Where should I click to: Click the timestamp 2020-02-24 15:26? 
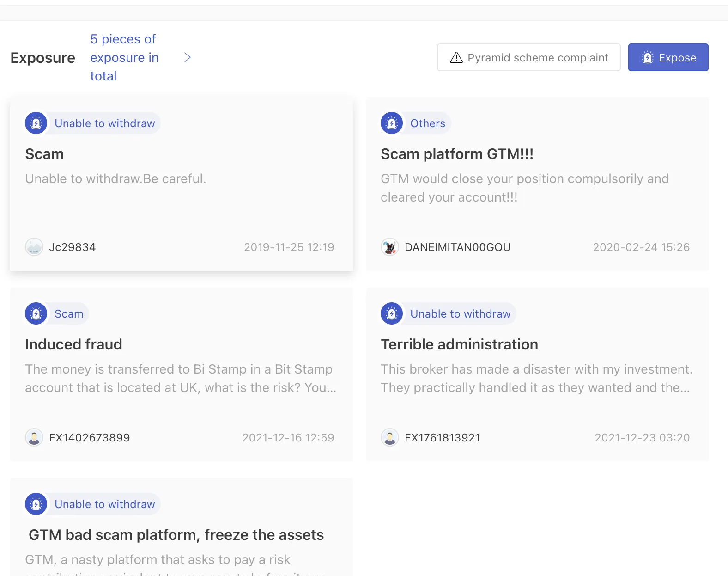pos(642,247)
